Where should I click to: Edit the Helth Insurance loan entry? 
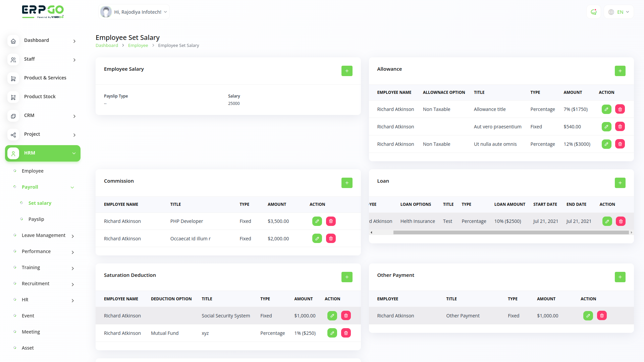tap(607, 221)
